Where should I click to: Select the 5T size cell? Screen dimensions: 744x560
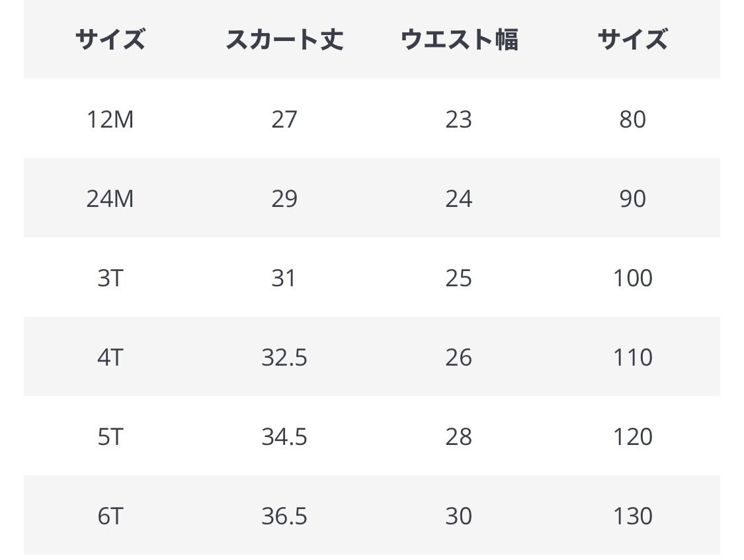[x=110, y=437]
